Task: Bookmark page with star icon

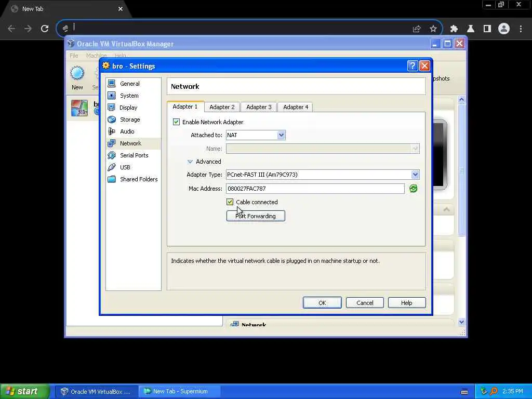Action: 433,29
